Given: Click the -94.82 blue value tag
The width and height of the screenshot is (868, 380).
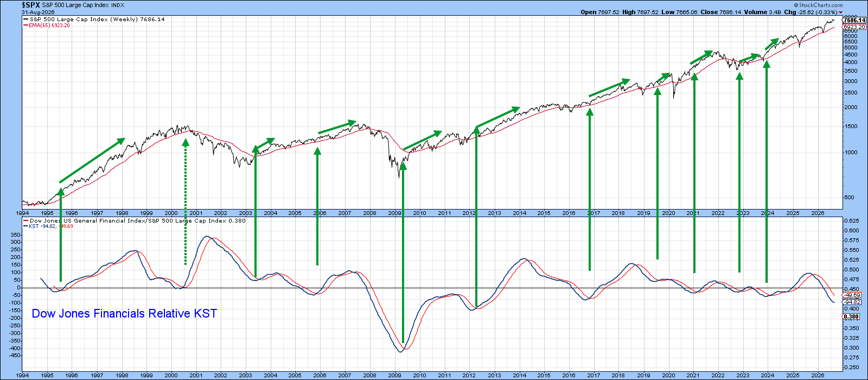Looking at the screenshot, I should click(x=852, y=302).
